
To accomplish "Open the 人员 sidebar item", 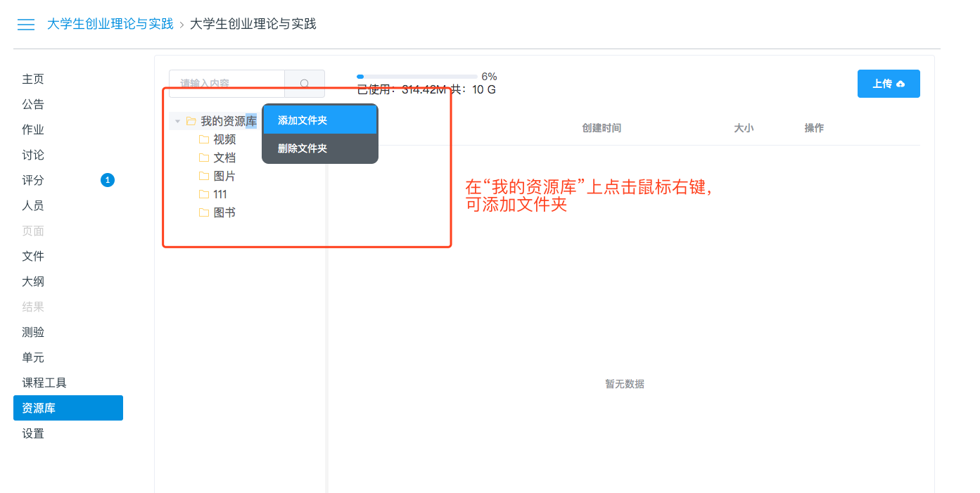I will tap(33, 205).
